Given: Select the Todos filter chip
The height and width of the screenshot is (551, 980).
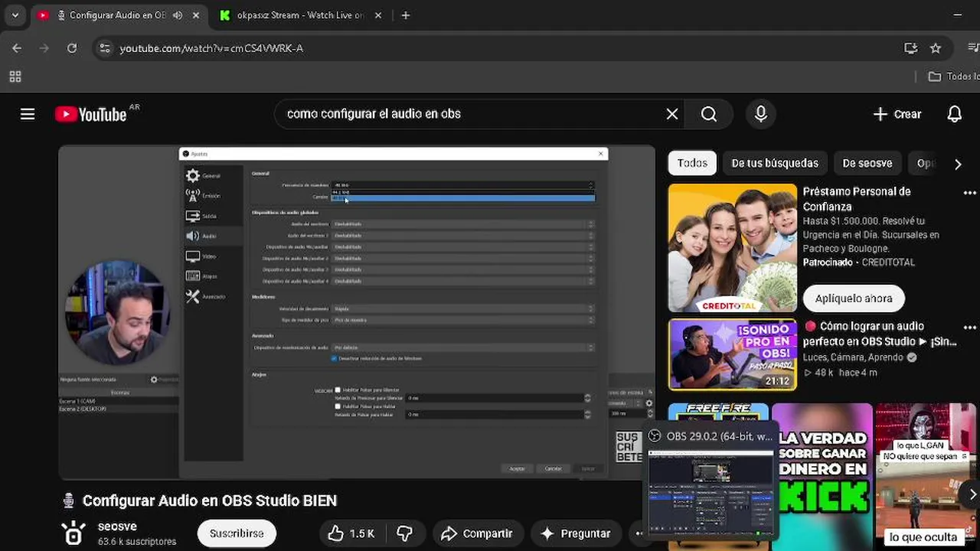Looking at the screenshot, I should point(692,163).
